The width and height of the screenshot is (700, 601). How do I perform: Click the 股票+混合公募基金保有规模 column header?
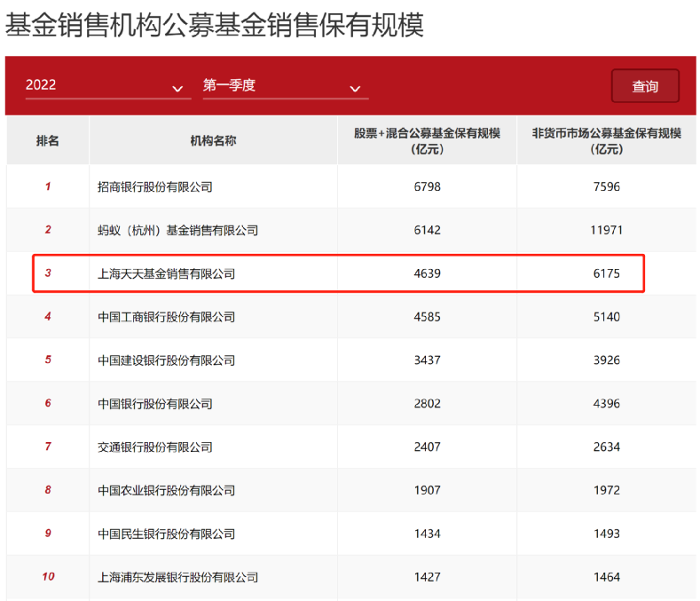[x=427, y=140]
